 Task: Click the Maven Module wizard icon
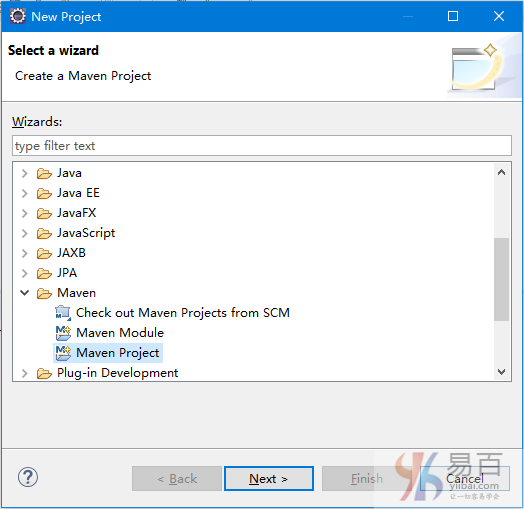63,333
